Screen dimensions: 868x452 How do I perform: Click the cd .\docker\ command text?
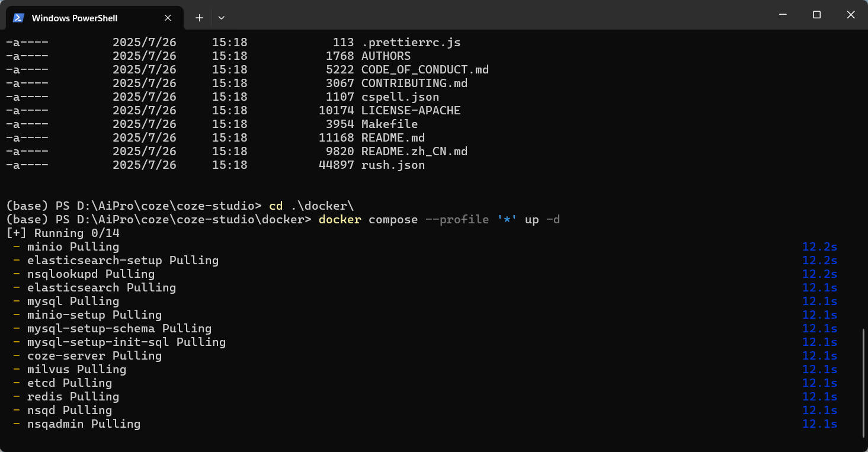(x=311, y=206)
